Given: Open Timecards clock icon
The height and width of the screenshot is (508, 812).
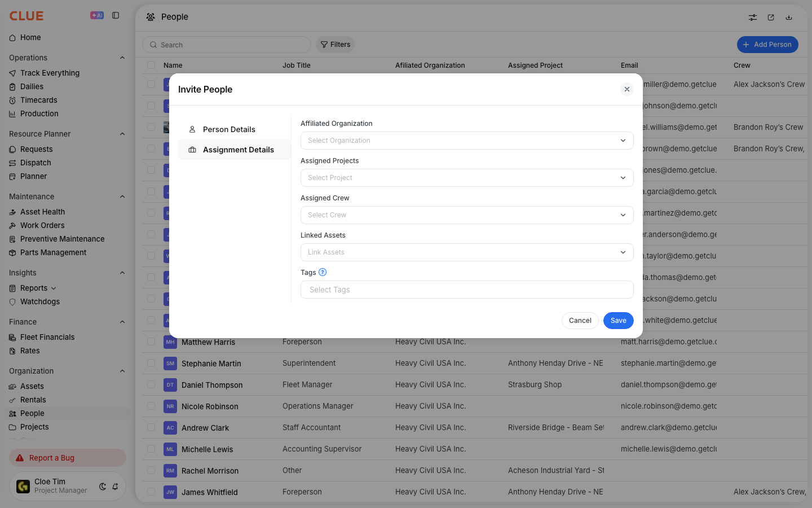Looking at the screenshot, I should [12, 100].
